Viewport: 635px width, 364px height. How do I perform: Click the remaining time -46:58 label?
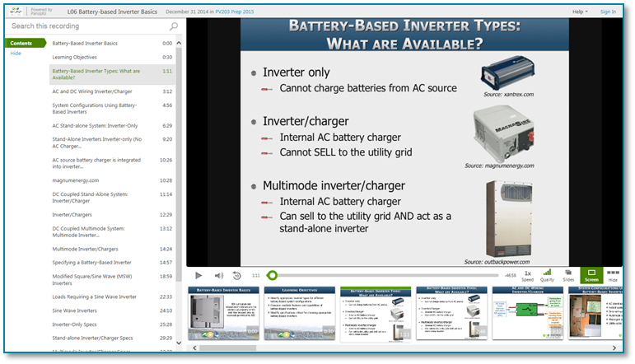511,276
